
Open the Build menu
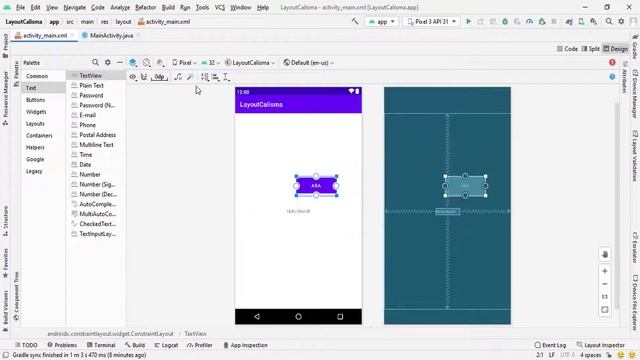point(168,7)
